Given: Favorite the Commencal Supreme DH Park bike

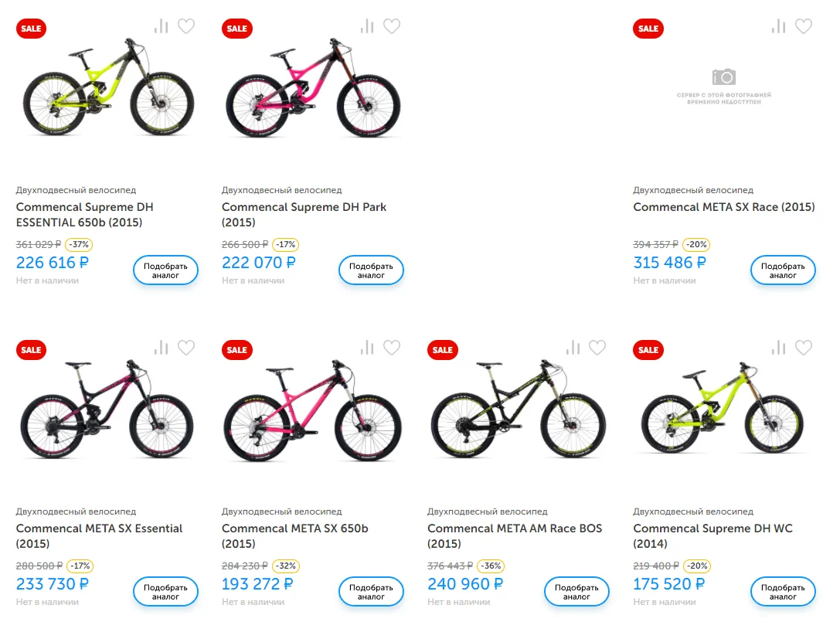Looking at the screenshot, I should click(392, 27).
